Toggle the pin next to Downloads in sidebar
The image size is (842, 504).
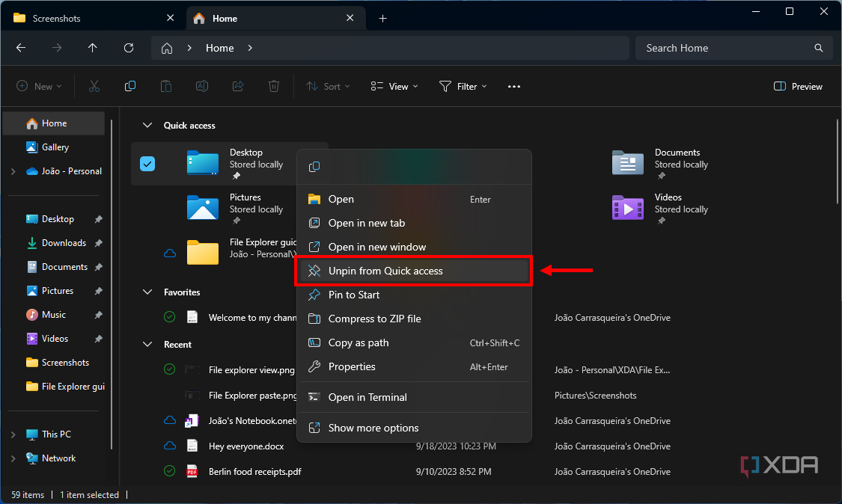(x=98, y=242)
